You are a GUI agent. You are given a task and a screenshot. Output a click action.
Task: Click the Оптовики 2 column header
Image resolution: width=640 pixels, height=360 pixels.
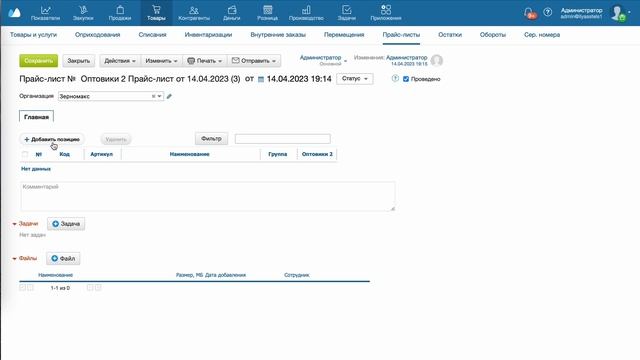click(x=317, y=154)
